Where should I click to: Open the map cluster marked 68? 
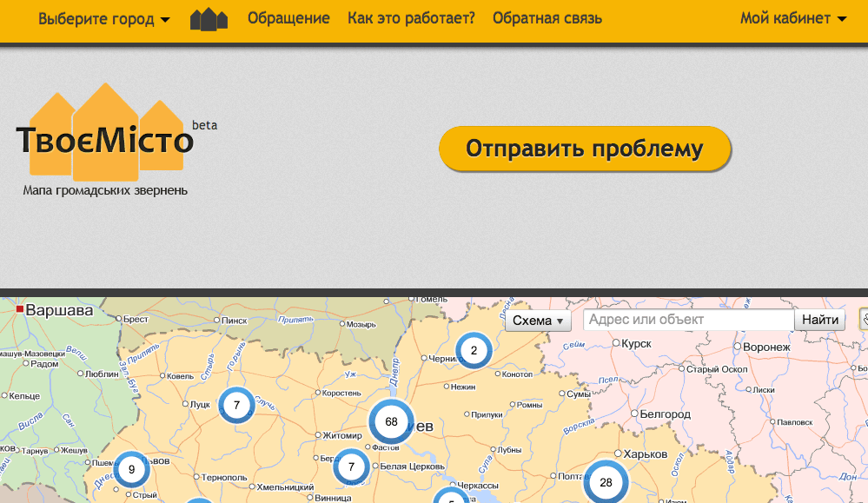tap(391, 422)
